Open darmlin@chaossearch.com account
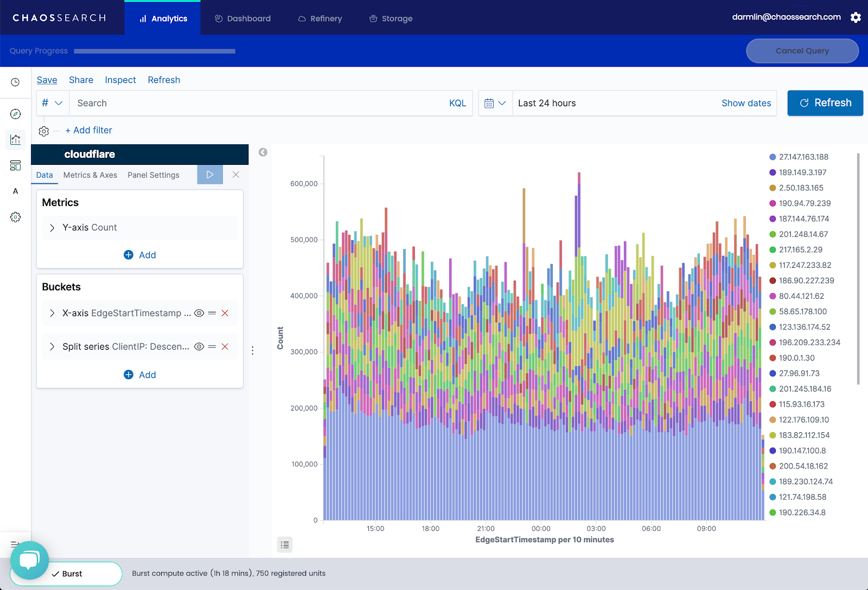The image size is (868, 590). [x=786, y=17]
